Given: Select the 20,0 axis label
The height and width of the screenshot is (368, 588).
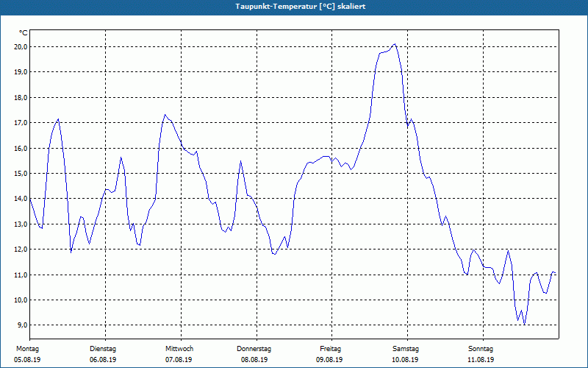Looking at the screenshot, I should (21, 47).
